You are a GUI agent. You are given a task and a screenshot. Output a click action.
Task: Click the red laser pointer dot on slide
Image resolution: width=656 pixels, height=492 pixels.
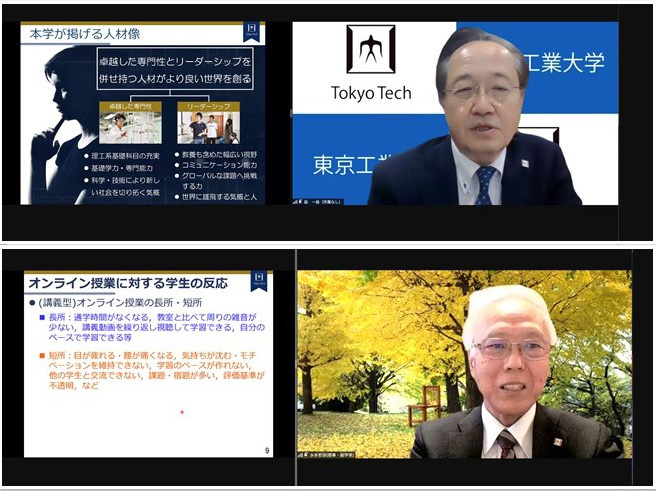182,412
